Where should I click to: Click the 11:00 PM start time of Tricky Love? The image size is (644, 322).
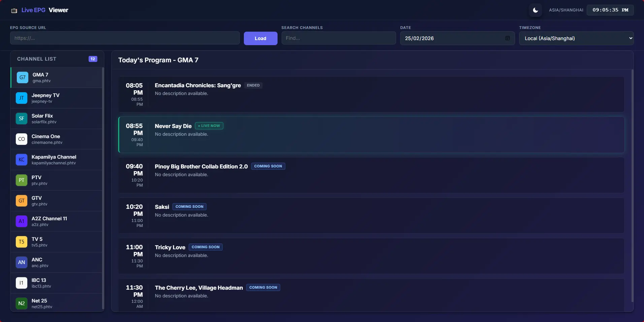[134, 251]
